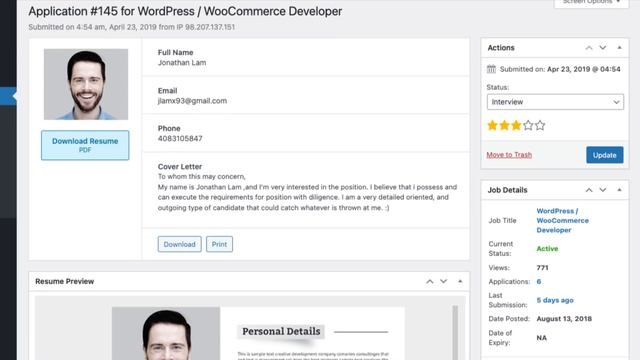The image size is (640, 360).
Task: Move Actions panel down
Action: (603, 48)
